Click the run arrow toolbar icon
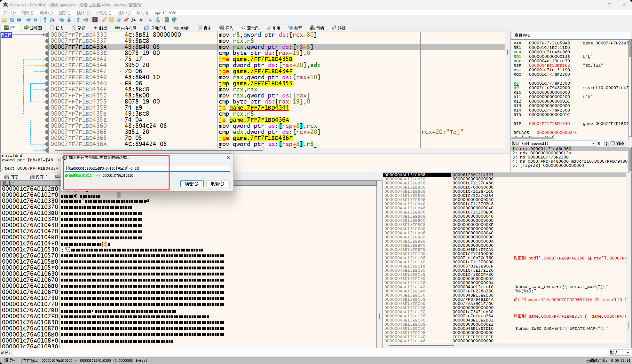 point(28,20)
